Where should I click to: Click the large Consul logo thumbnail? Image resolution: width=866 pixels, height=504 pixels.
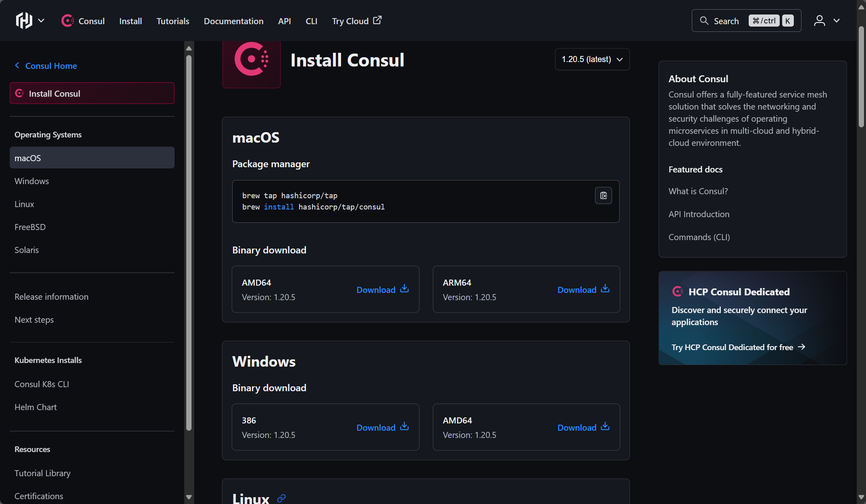pos(252,60)
